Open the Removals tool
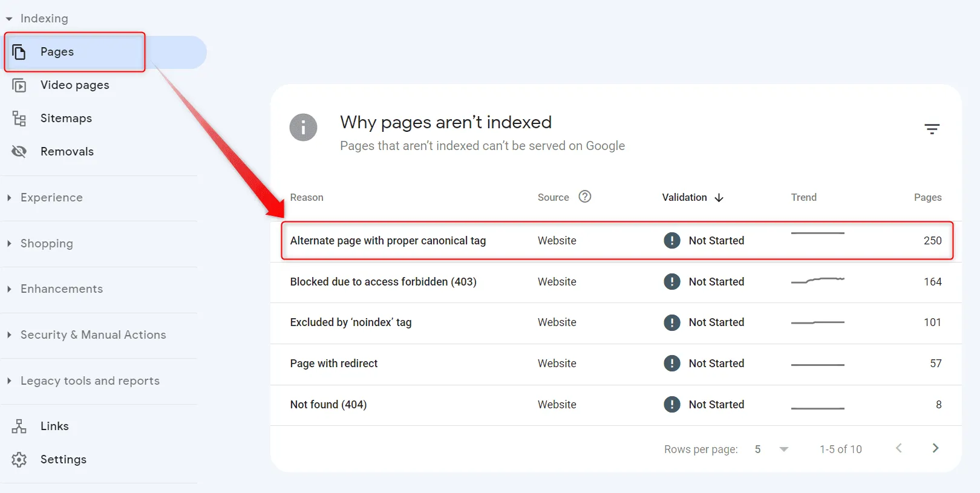 click(x=67, y=152)
